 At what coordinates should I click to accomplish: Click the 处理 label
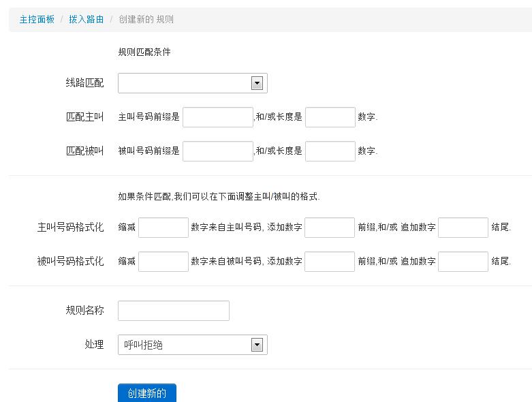(94, 344)
